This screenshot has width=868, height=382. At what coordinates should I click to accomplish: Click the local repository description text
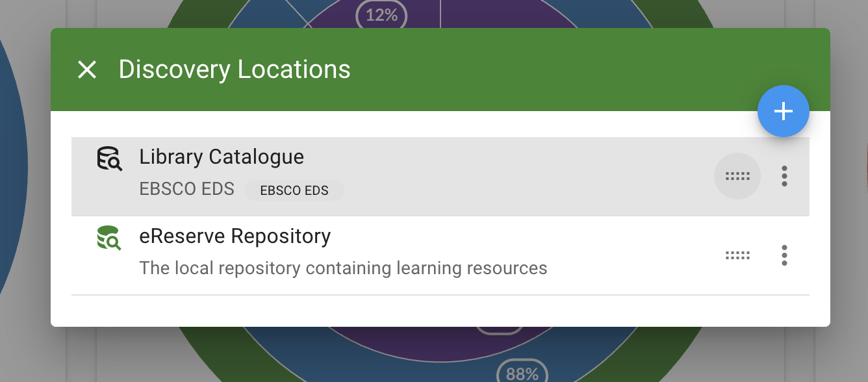click(x=343, y=268)
